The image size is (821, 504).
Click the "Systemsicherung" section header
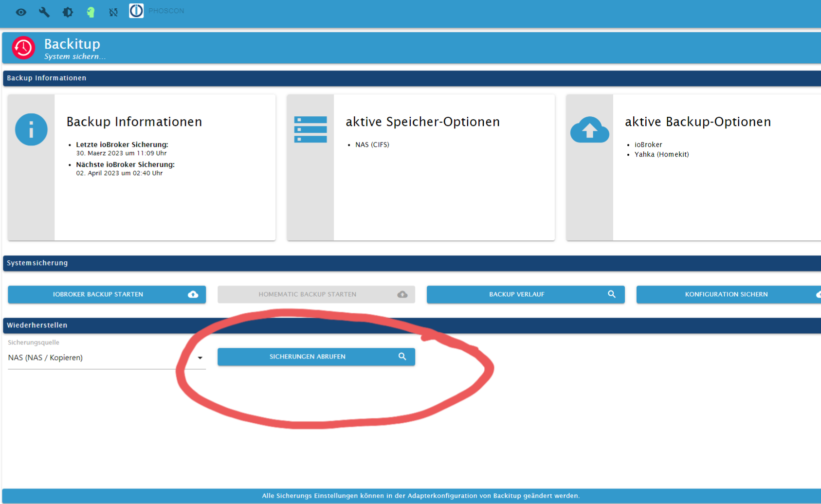point(37,263)
